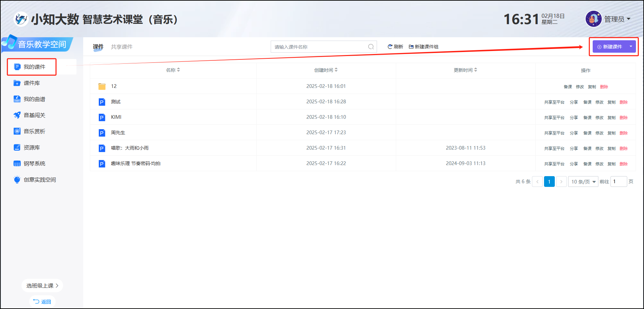644x309 pixels.
Task: Click 复制 for 趣味乐理 row
Action: coord(611,164)
